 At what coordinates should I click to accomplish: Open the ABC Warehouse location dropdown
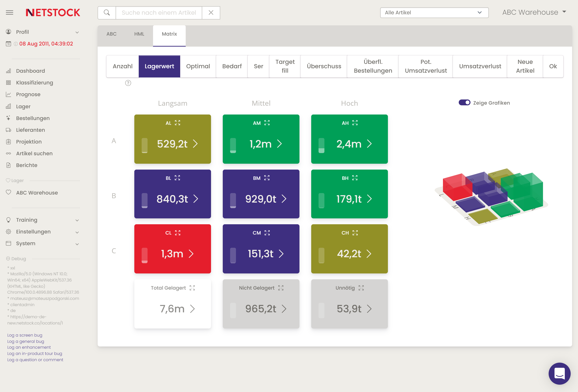pos(534,12)
